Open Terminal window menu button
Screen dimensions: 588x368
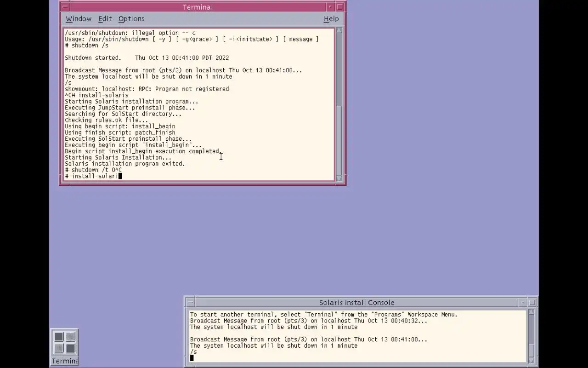(65, 7)
